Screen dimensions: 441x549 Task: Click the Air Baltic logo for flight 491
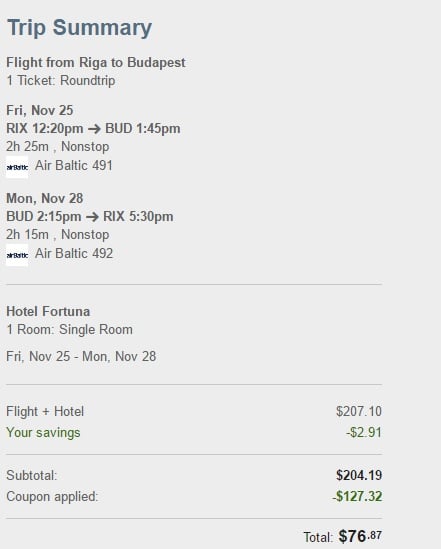(x=17, y=167)
